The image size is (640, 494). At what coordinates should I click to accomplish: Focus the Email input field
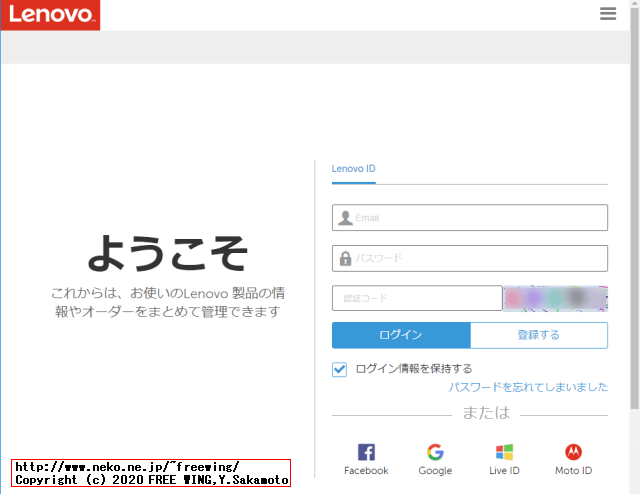(470, 218)
